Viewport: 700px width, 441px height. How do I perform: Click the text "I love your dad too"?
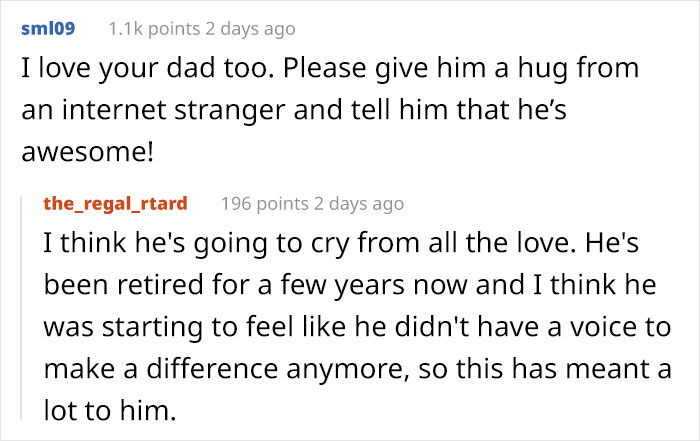pos(112,72)
